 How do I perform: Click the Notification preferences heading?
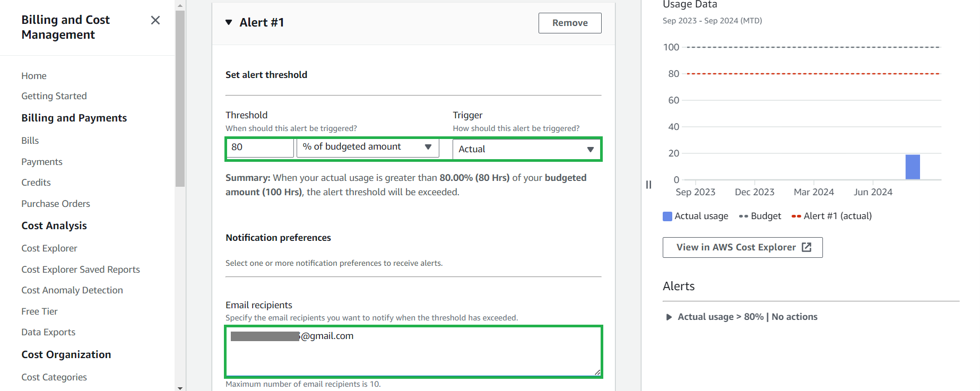[x=278, y=238]
